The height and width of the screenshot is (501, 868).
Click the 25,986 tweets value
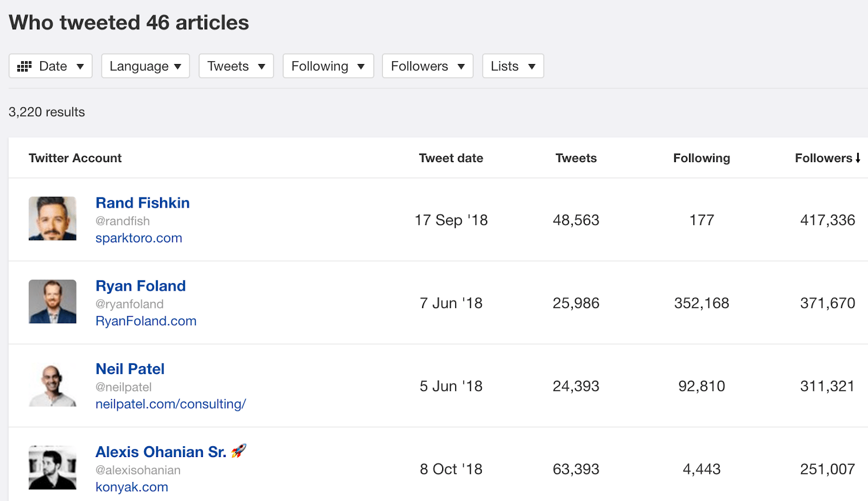coord(576,303)
